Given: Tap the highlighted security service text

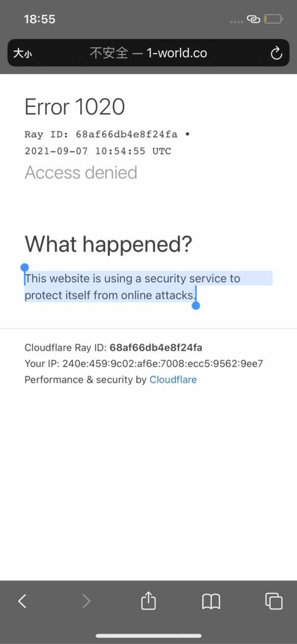Looking at the screenshot, I should 133,287.
